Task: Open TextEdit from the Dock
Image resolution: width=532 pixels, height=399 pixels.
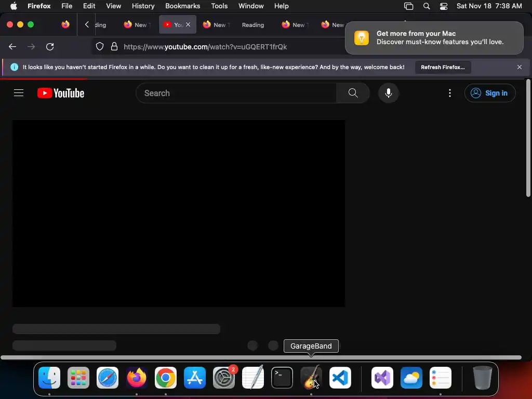Action: [253, 378]
